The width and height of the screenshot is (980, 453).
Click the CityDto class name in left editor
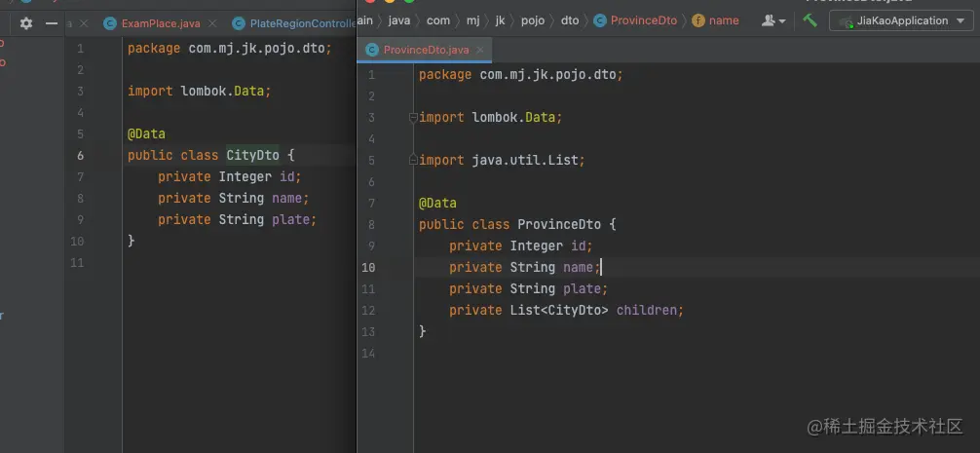252,155
